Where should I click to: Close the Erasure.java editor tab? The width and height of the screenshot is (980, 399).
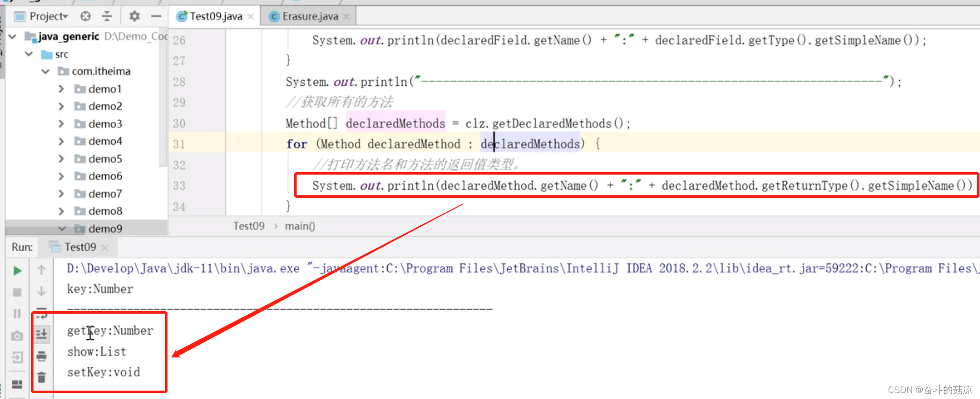point(346,17)
